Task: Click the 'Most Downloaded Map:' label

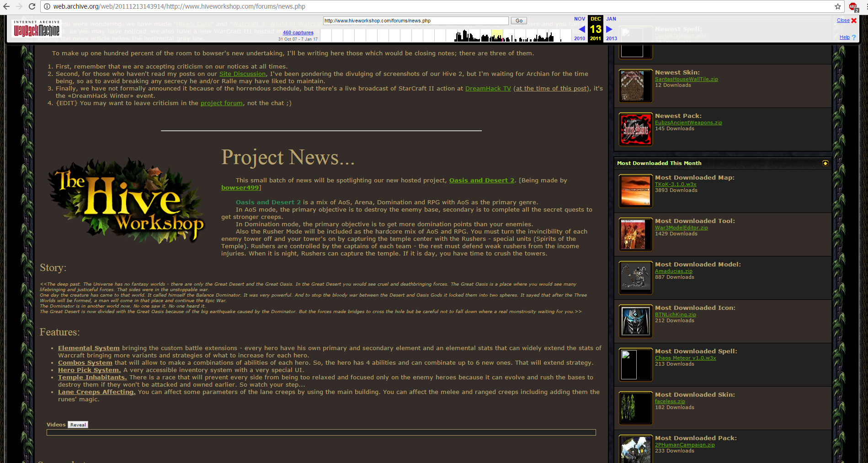Action: click(x=695, y=177)
